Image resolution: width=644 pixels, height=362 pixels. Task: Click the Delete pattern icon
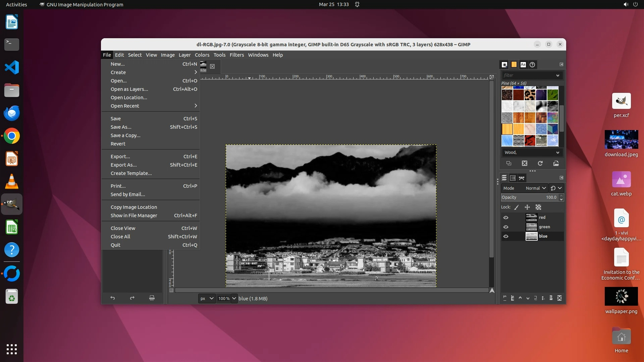point(525,163)
